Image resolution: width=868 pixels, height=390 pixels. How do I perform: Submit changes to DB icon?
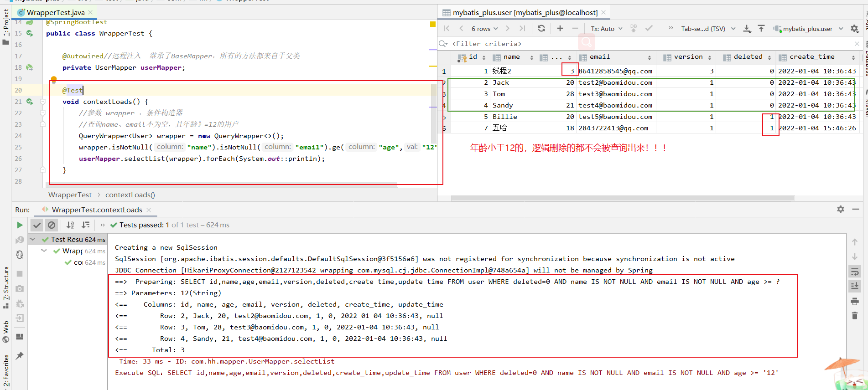click(x=634, y=28)
